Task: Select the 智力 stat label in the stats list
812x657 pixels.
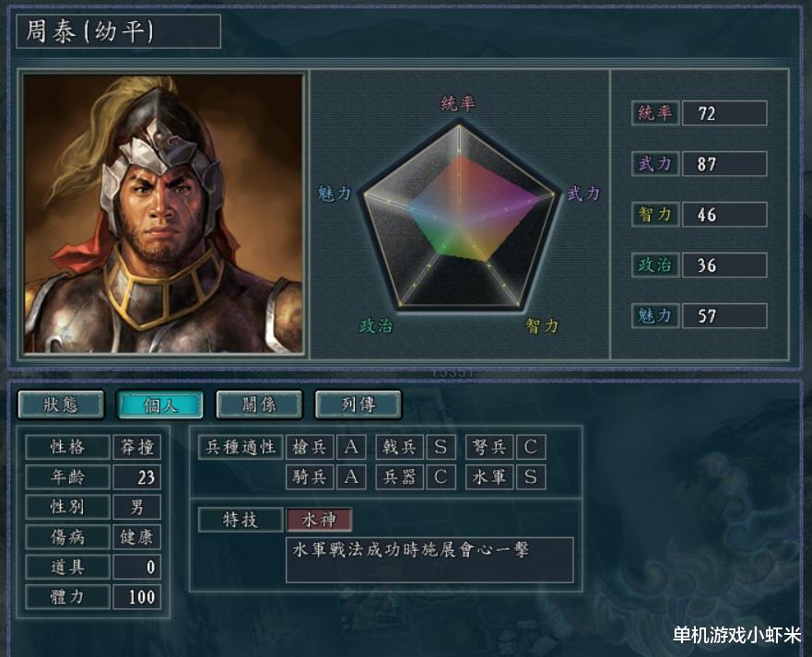Action: click(655, 215)
